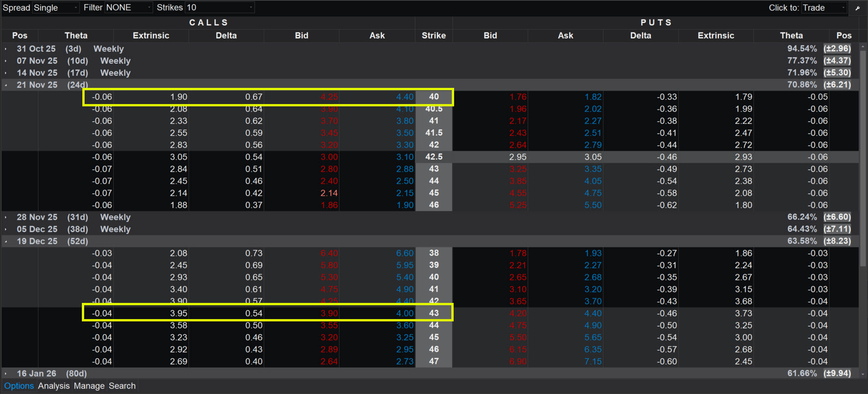The width and height of the screenshot is (868, 394).
Task: Open the Filter dropdown set to NONE
Action: (128, 8)
